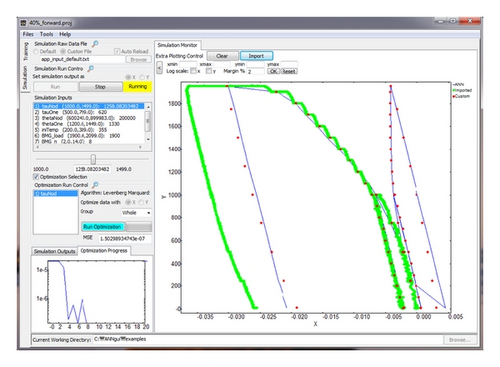Click the Import button
This screenshot has width=500, height=367.
point(256,56)
